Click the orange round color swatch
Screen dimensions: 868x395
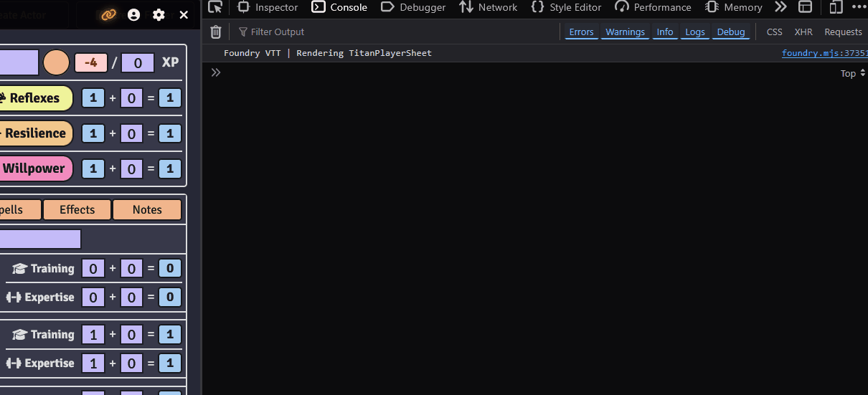coord(56,62)
